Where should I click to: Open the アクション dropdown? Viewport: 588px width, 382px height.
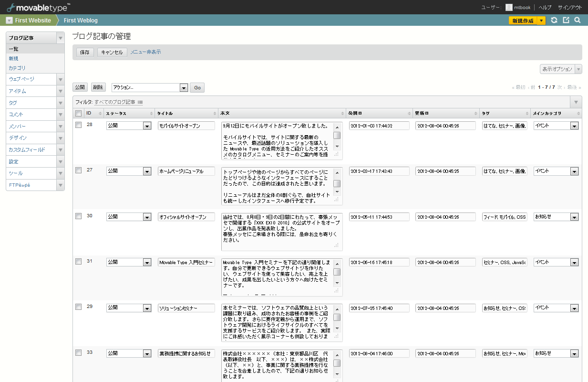[150, 88]
